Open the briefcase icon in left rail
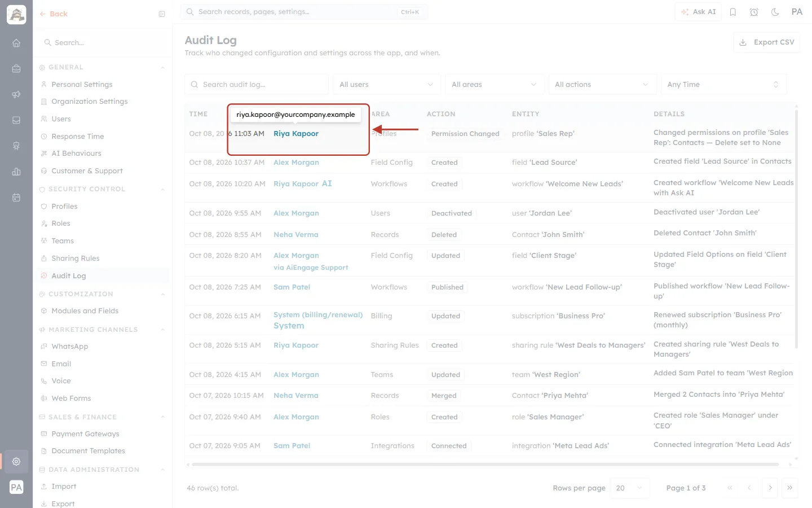The height and width of the screenshot is (508, 812). click(x=16, y=68)
